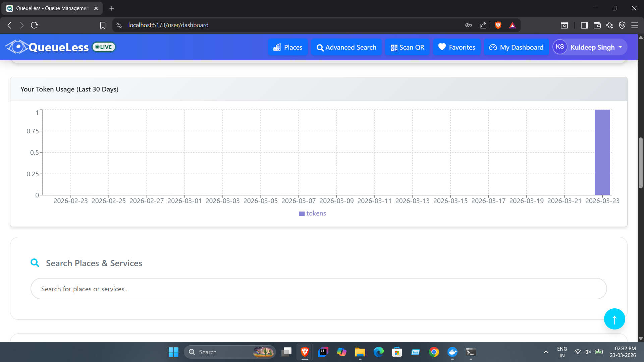644x362 pixels.
Task: Toggle the tokens legend swatch
Action: pos(302,214)
